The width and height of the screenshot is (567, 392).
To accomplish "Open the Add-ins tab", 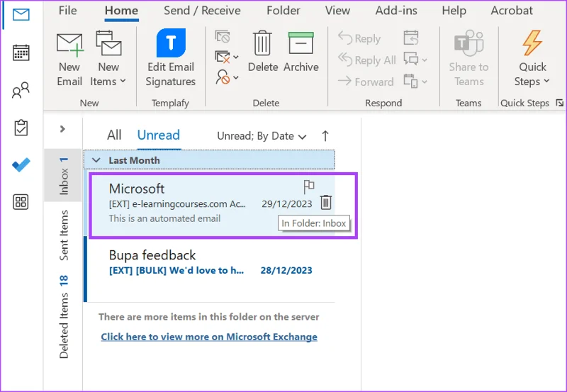I will coord(396,11).
